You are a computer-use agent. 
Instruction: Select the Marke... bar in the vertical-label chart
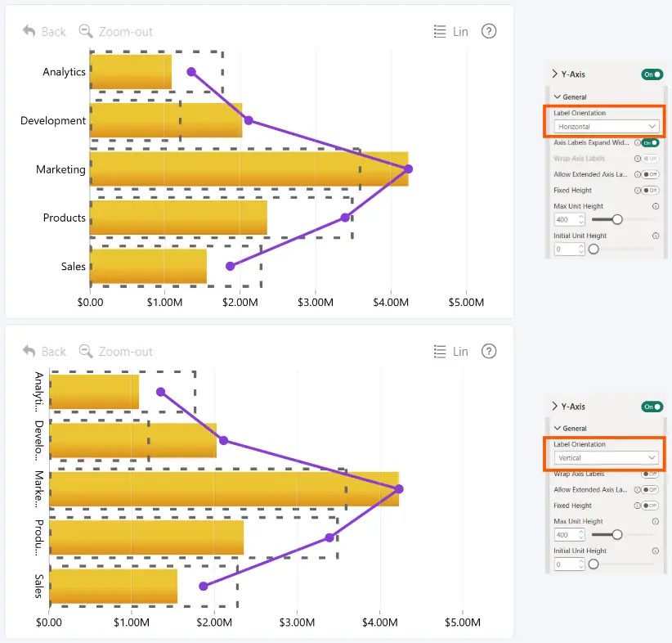[x=224, y=489]
